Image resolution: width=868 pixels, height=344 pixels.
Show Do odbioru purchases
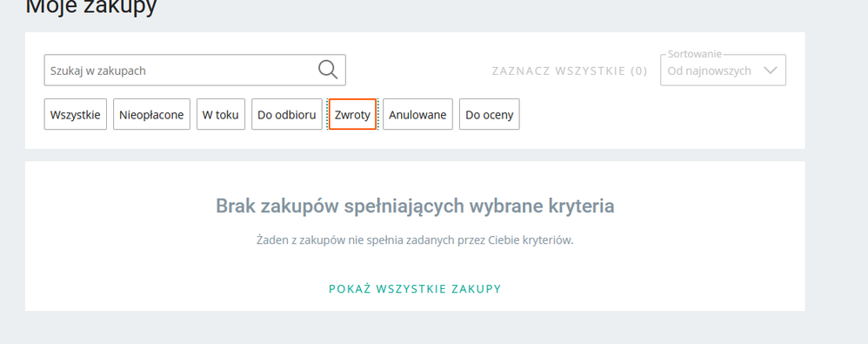pos(287,114)
